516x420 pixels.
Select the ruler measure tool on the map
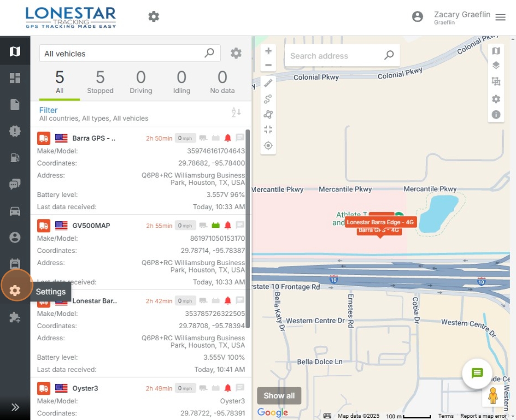click(x=268, y=83)
